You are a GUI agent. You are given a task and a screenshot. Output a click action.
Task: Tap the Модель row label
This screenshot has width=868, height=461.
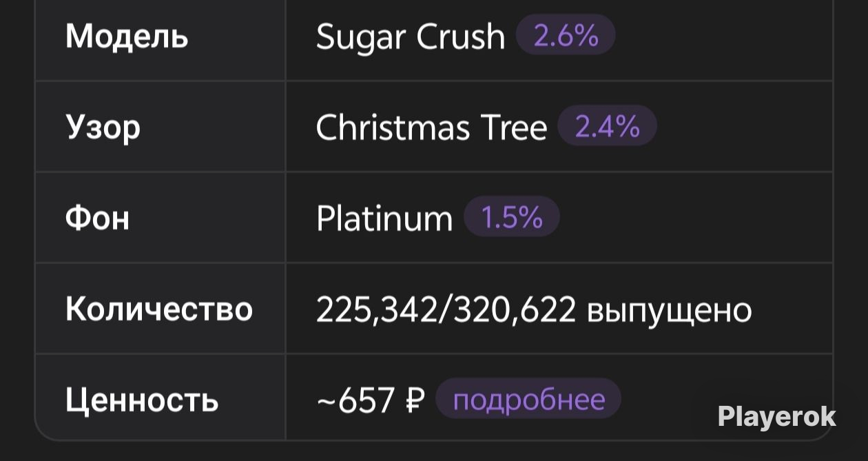point(127,37)
